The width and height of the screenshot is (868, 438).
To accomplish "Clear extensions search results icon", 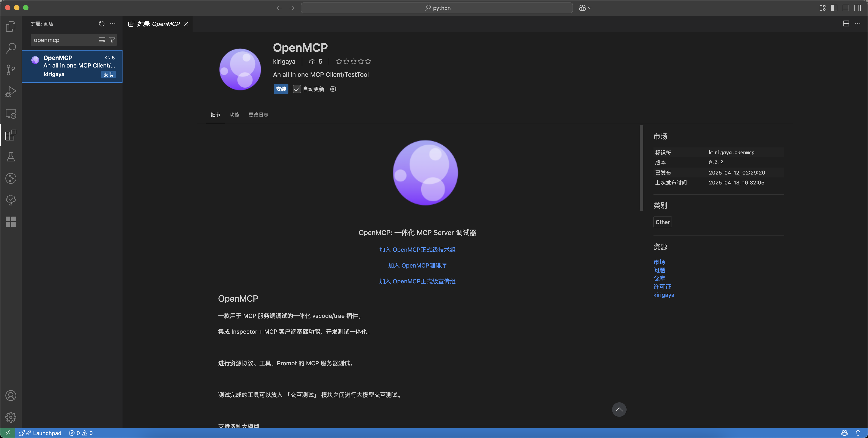I will (x=102, y=40).
